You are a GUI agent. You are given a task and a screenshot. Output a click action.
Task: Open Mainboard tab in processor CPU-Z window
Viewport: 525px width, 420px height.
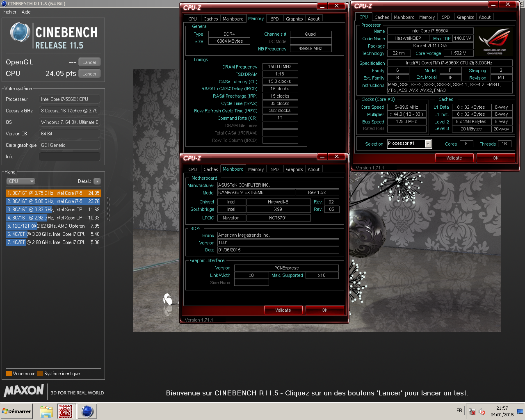[404, 17]
